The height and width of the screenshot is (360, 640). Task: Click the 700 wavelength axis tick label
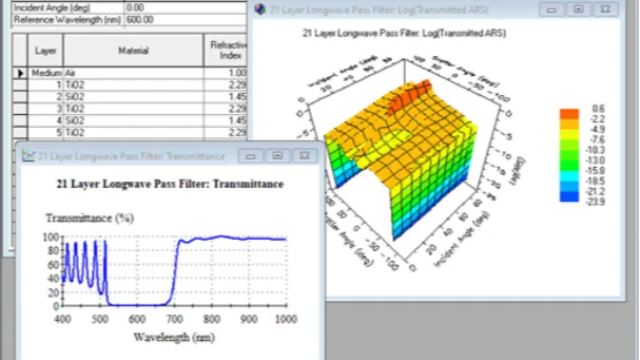pyautogui.click(x=174, y=319)
